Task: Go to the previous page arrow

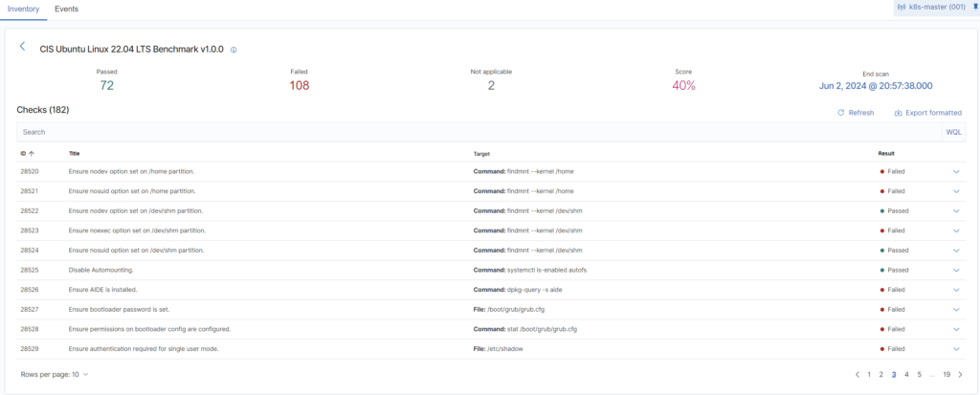Action: coord(857,374)
